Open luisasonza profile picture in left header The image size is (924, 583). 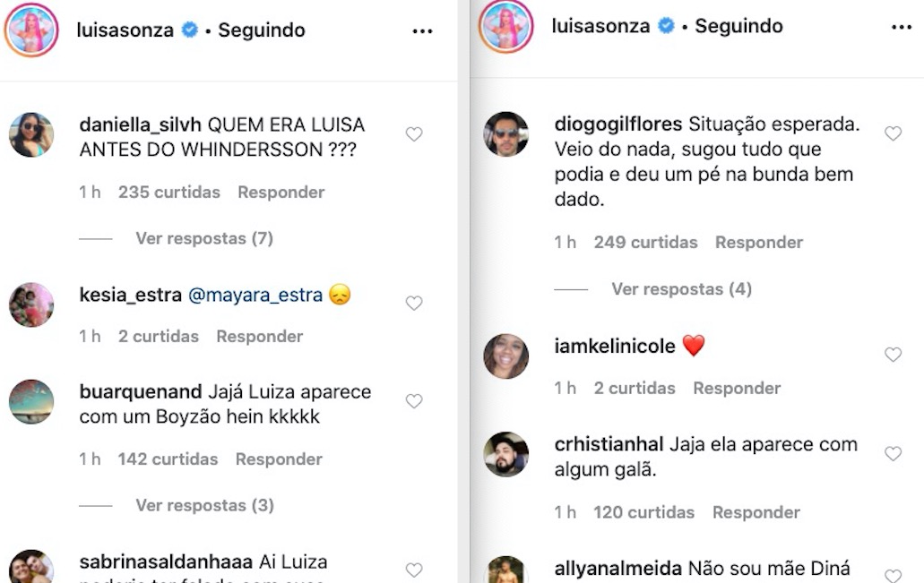[x=31, y=30]
